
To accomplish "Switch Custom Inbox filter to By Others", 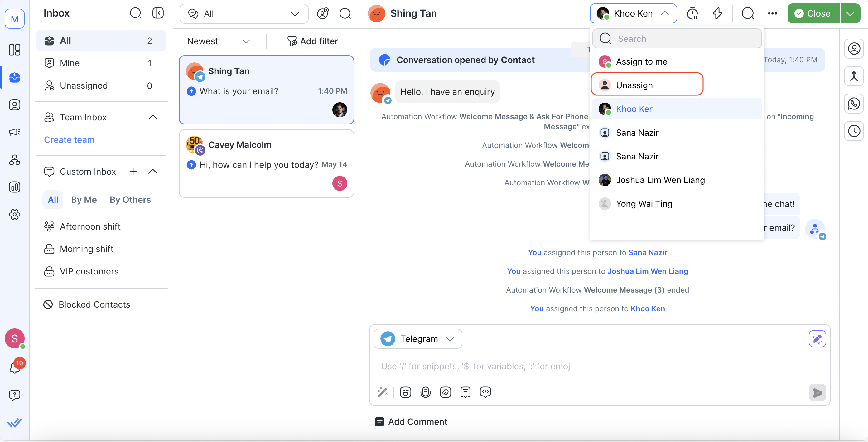I will point(130,200).
